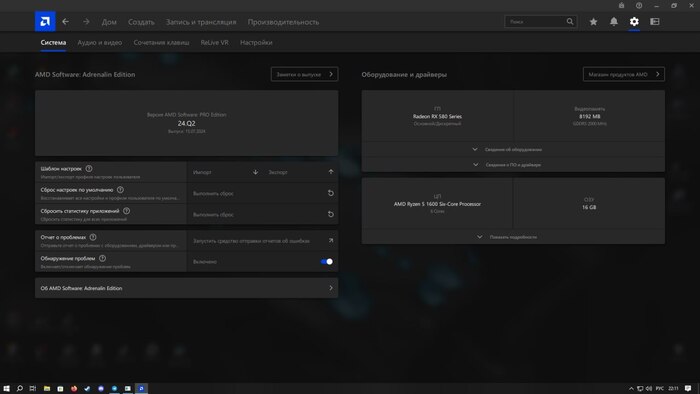Screen dimensions: 700x394
Task: Toggle Обнаружение проблем switch
Action: (327, 261)
